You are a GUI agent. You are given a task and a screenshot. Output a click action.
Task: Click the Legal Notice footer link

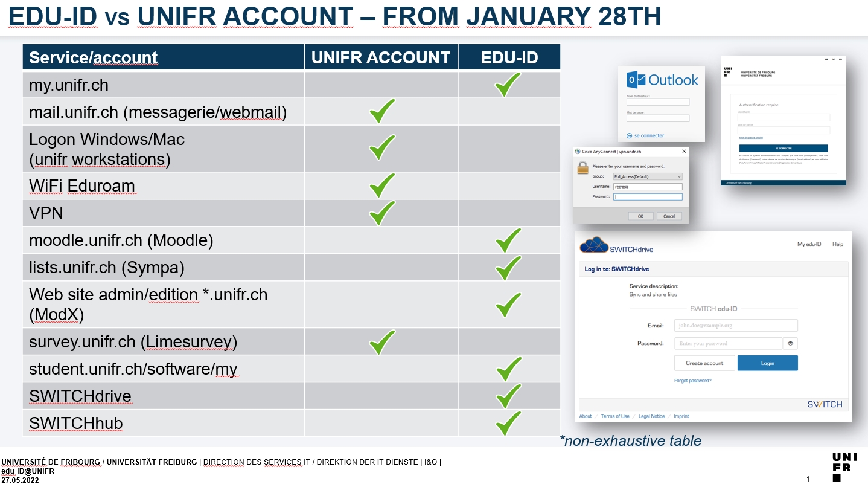[651, 416]
